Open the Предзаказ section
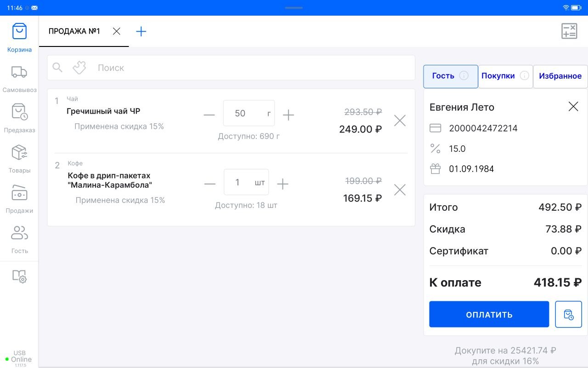 tap(19, 117)
